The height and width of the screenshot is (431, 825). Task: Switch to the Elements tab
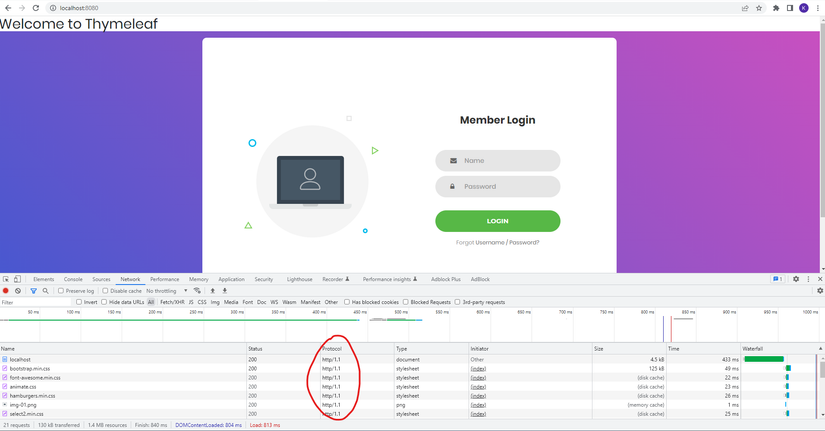coord(44,279)
